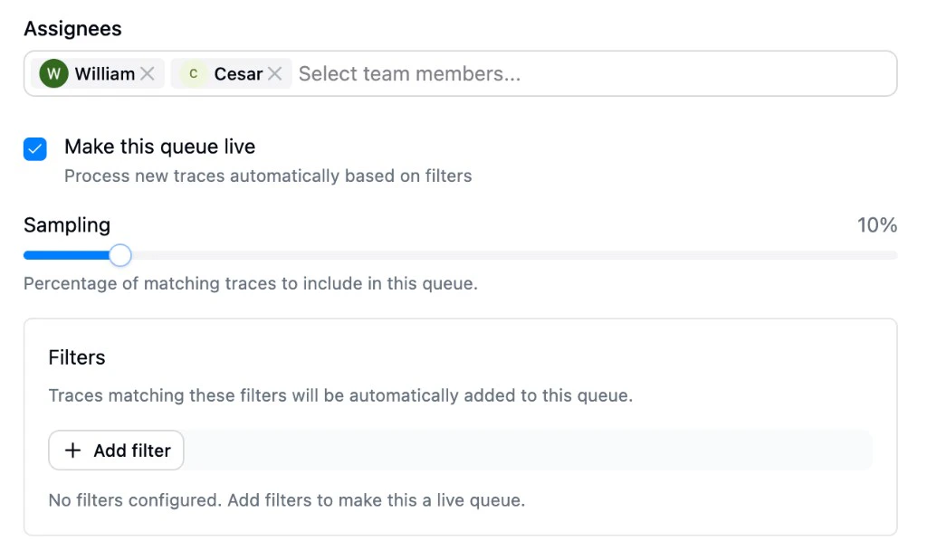Click the sampling percentage slider handle
927x560 pixels.
[119, 255]
